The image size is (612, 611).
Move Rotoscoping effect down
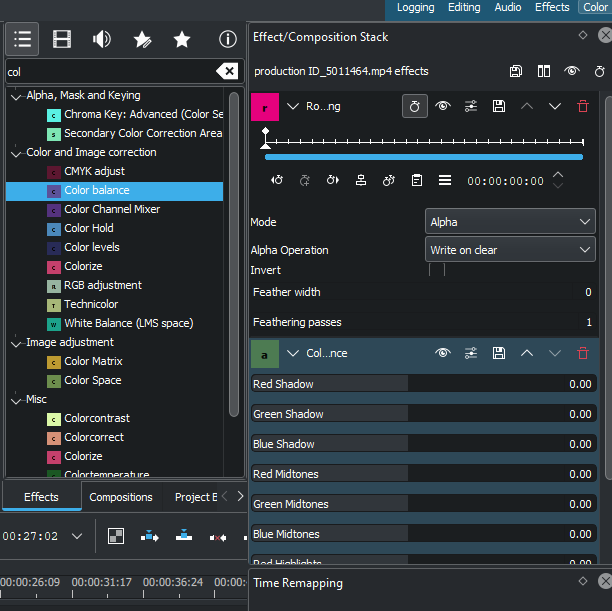point(555,106)
